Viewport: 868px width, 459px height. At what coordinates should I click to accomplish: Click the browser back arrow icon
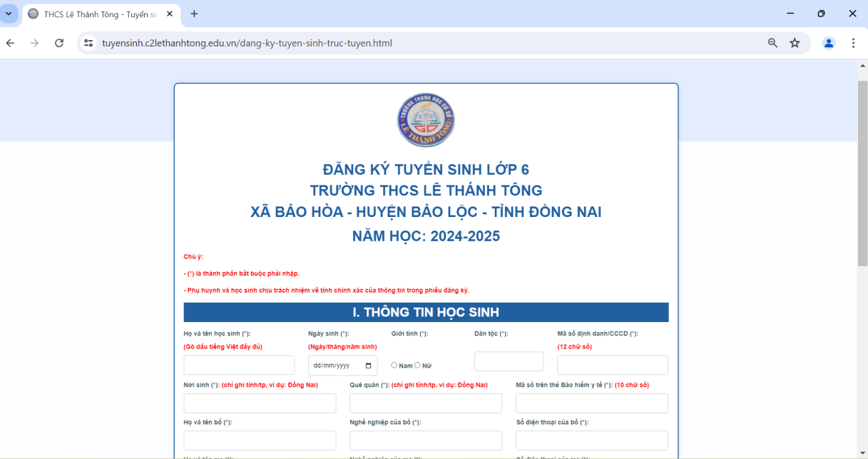11,43
